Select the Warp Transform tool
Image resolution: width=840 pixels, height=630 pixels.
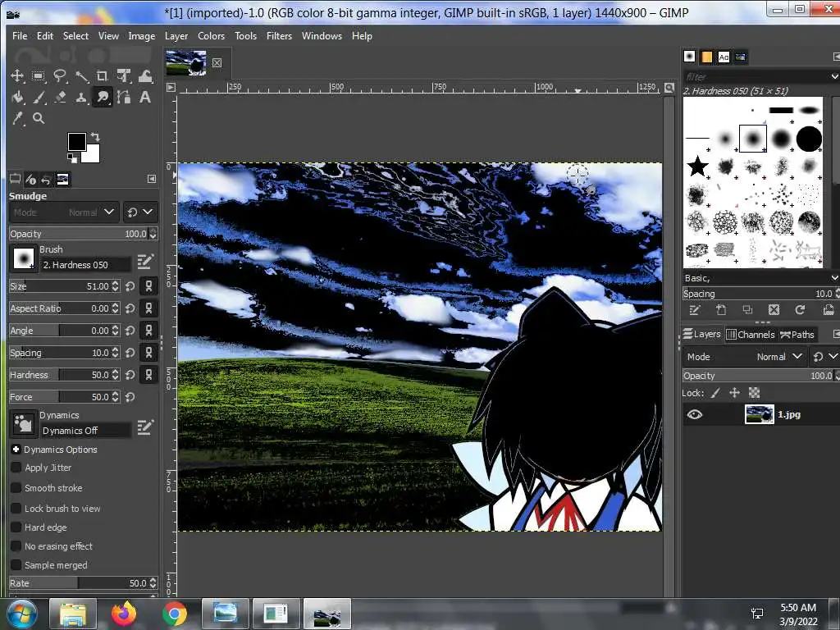point(145,76)
